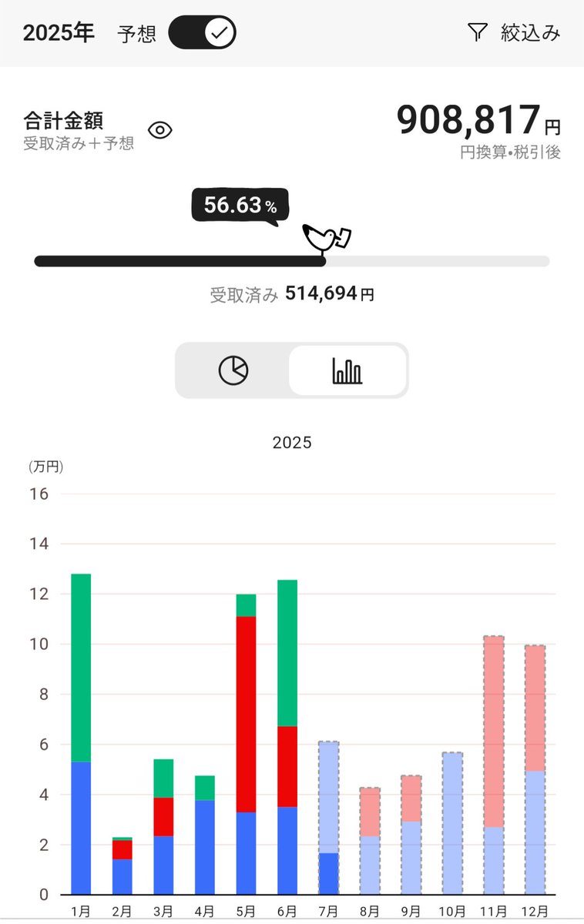The height and width of the screenshot is (924, 584).
Task: Click the 56.63% progress tooltip
Action: click(240, 206)
